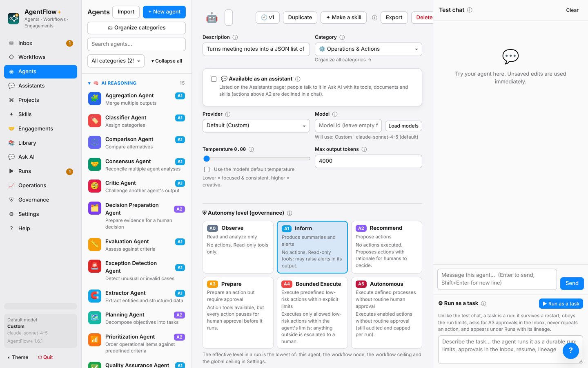Go to Workflows in the sidebar

(x=40, y=57)
